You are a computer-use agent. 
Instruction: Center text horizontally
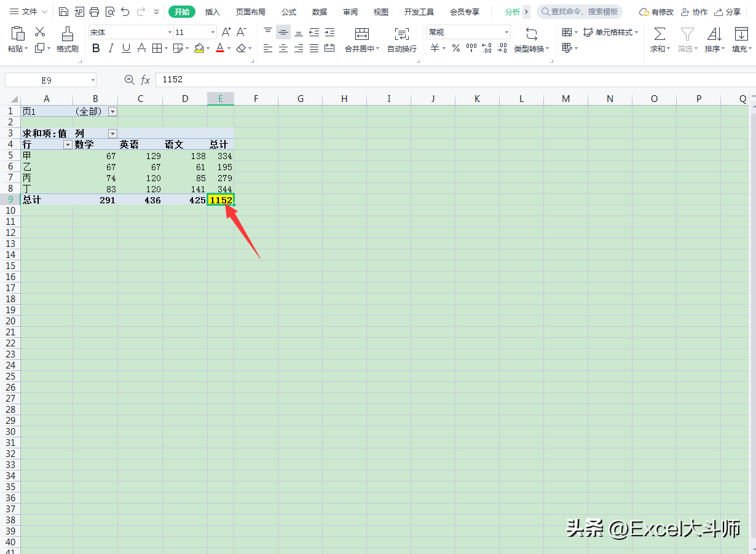coord(283,48)
